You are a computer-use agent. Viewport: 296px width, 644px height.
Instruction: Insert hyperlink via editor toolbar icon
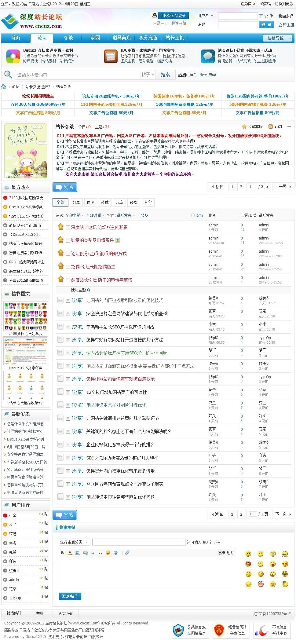pyautogui.click(x=85, y=553)
